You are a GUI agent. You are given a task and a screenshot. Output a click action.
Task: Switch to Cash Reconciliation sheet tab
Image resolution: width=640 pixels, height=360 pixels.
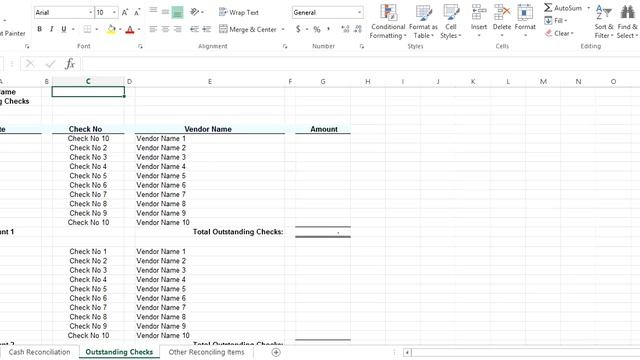(x=39, y=352)
